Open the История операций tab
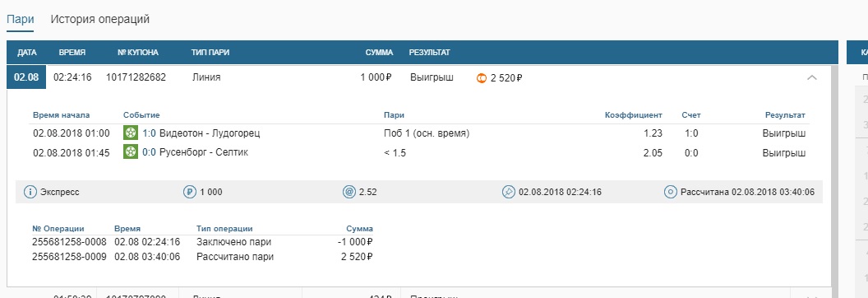The image size is (868, 298). tap(100, 19)
